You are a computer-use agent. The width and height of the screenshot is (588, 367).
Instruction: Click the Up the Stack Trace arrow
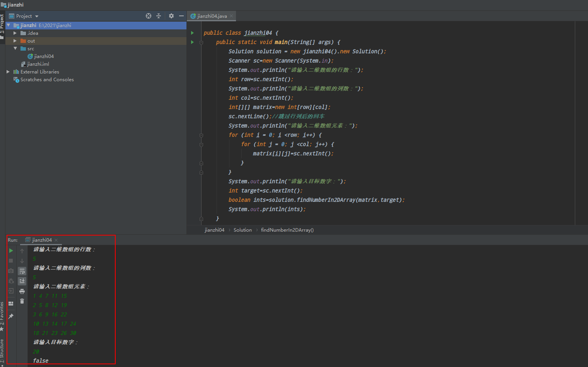coord(22,251)
